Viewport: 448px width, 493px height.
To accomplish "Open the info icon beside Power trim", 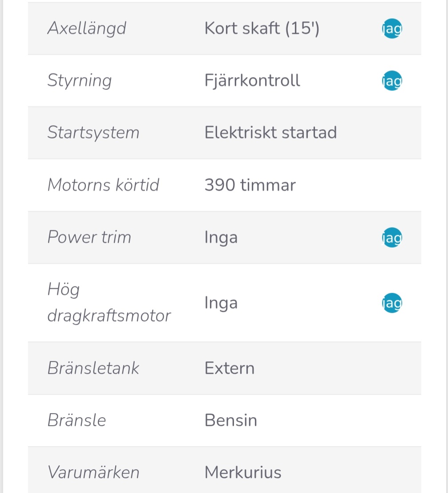I will pyautogui.click(x=392, y=237).
